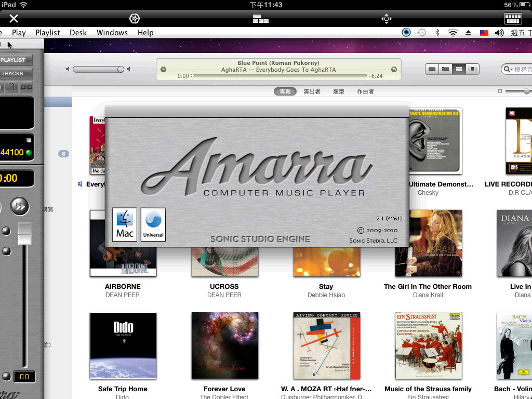532x399 pixels.
Task: Click the TRACKS button in Amarra
Action: (16, 74)
